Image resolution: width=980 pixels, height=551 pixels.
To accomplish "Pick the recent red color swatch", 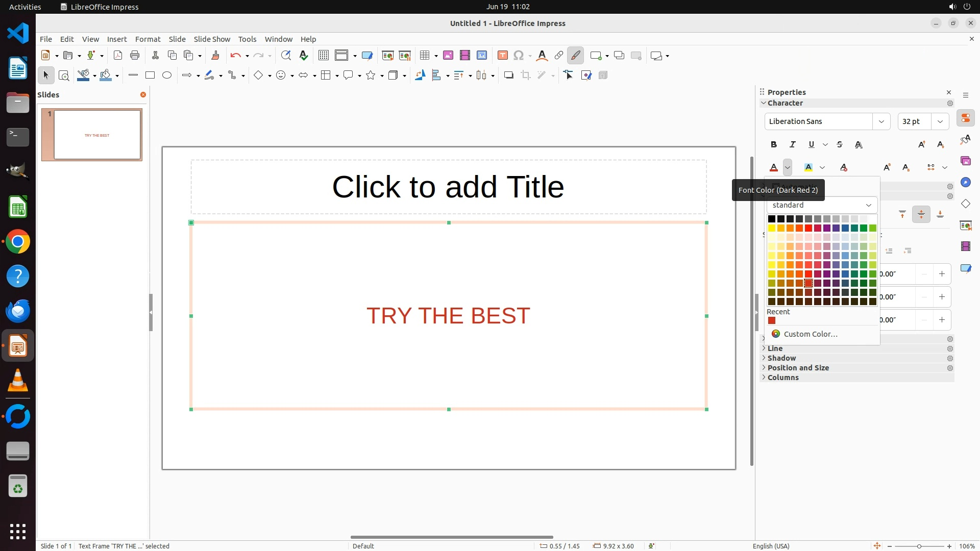I will point(772,321).
